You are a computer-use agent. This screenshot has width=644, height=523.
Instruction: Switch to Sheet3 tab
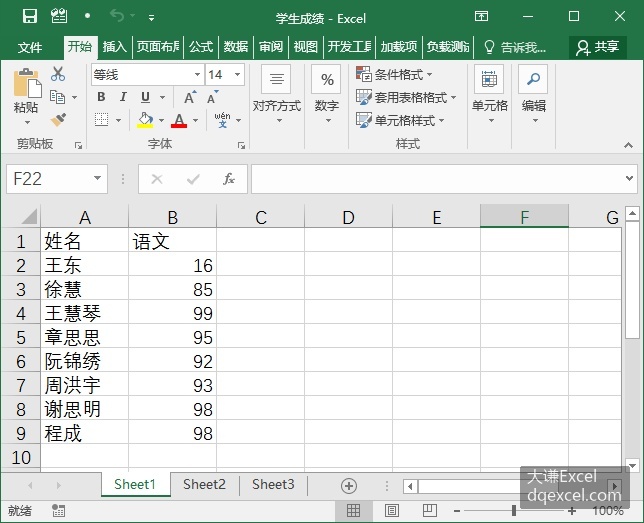273,485
